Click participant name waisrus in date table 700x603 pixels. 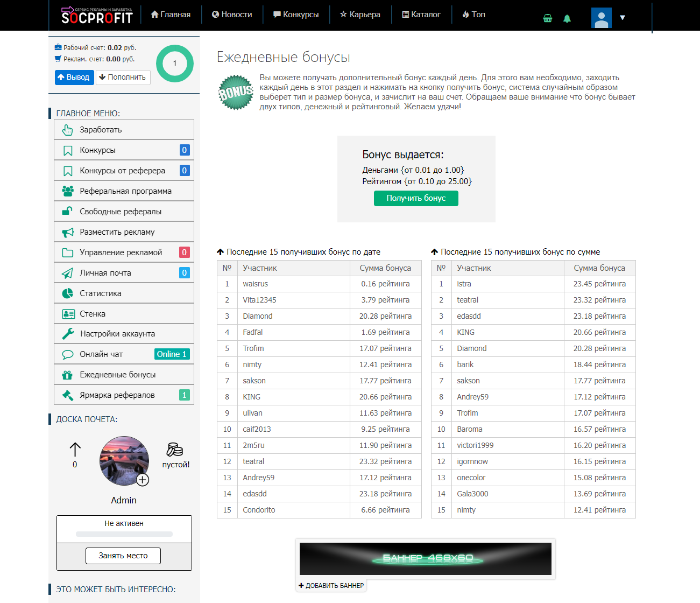(255, 284)
